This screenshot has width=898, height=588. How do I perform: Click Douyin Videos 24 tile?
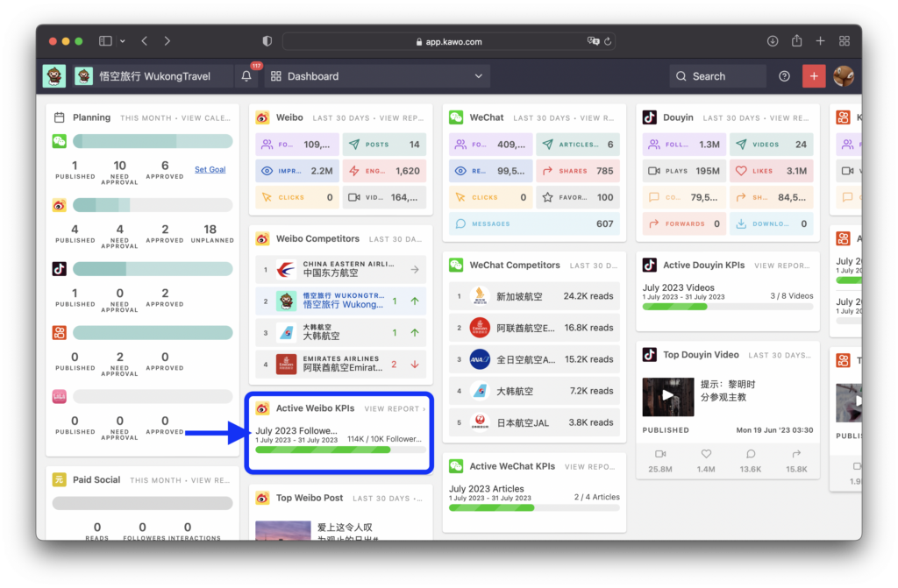(x=772, y=145)
